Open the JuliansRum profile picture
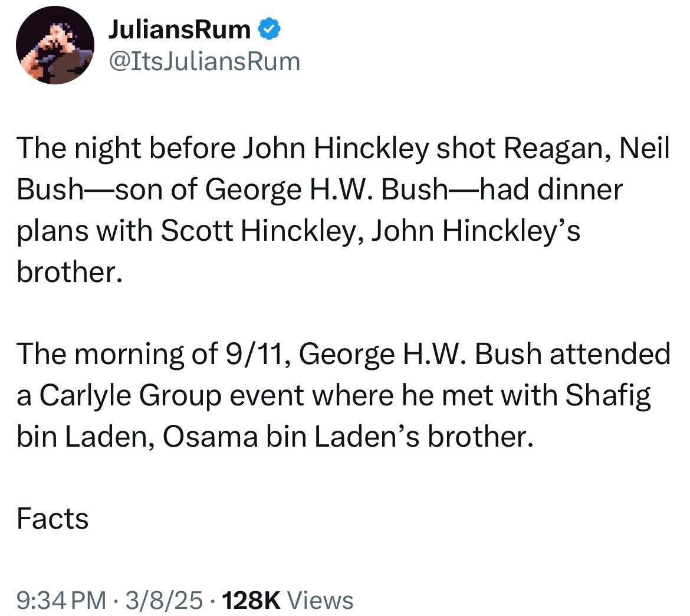The image size is (690, 616). [55, 45]
